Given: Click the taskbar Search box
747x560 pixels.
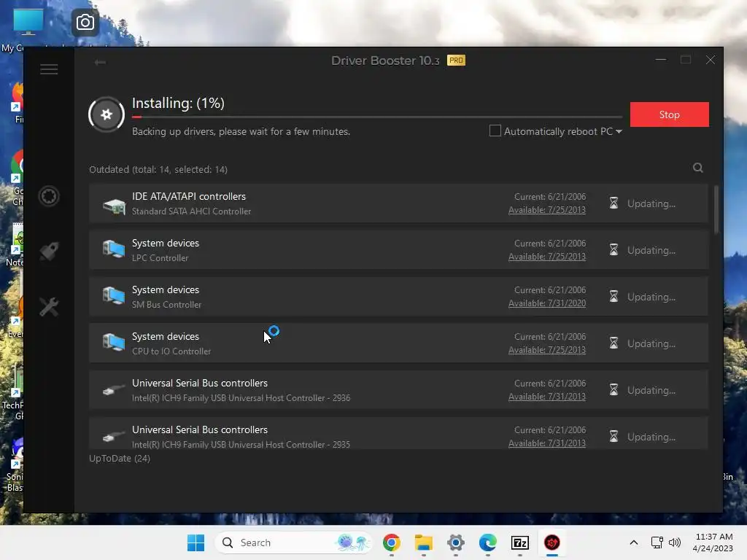Looking at the screenshot, I should (293, 542).
